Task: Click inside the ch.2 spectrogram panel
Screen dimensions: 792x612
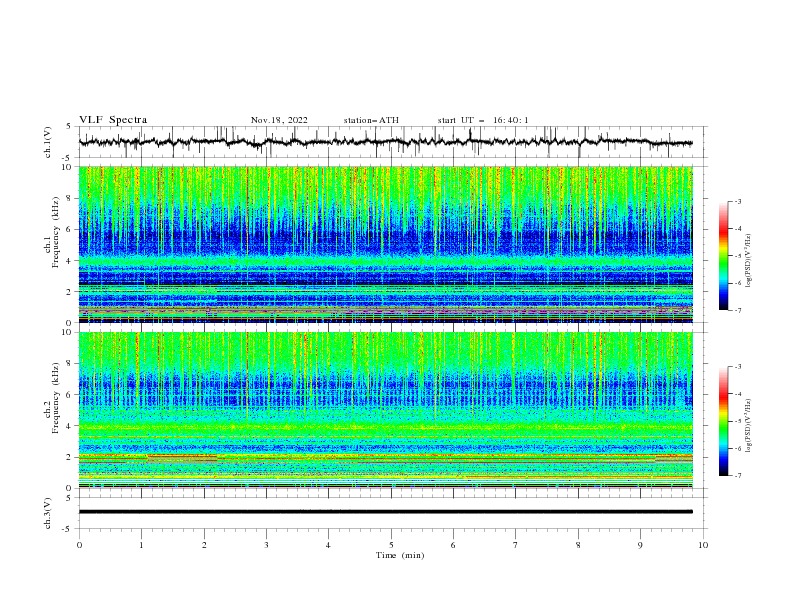Action: (385, 410)
